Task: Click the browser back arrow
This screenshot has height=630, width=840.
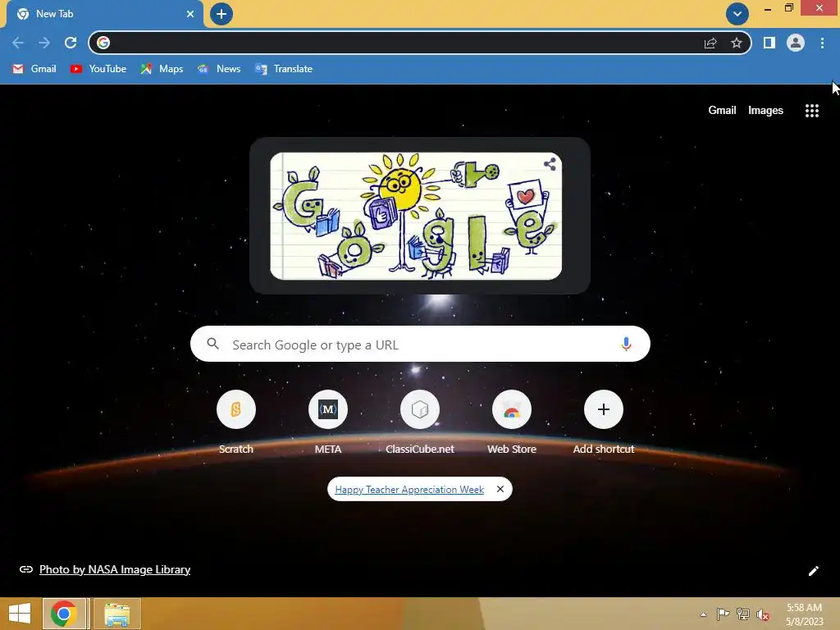Action: pos(18,43)
